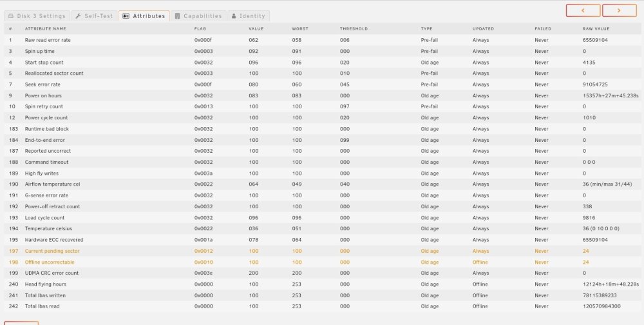Click the book icon on Capabilities tab

[178, 16]
